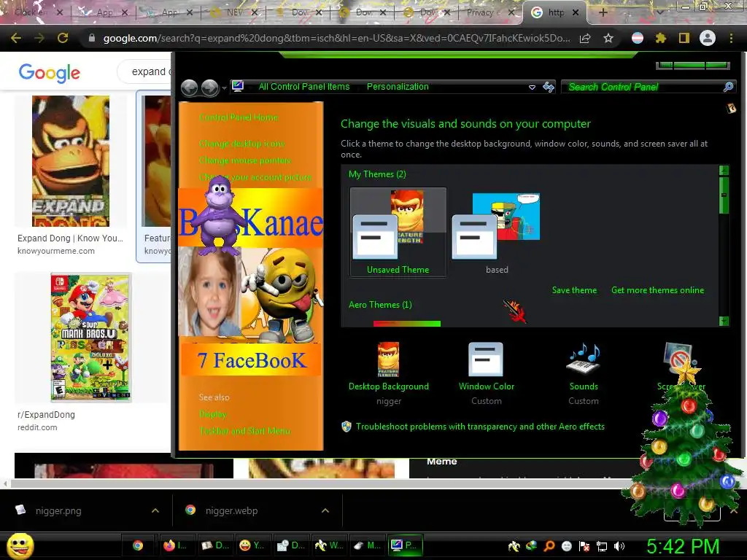Select the Unsaved Theme thumbnail

coord(398,232)
